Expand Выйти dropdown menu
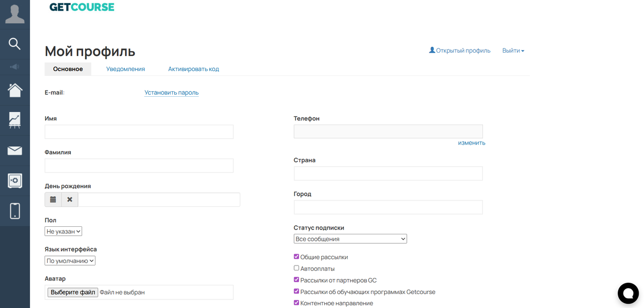Image resolution: width=644 pixels, height=308 pixels. pos(513,51)
